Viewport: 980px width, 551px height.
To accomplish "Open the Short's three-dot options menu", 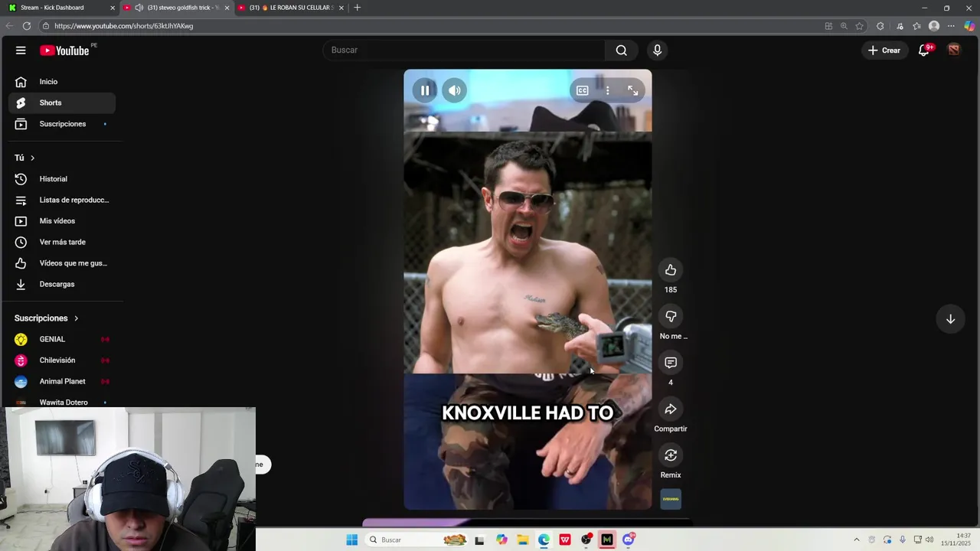I will pos(607,90).
